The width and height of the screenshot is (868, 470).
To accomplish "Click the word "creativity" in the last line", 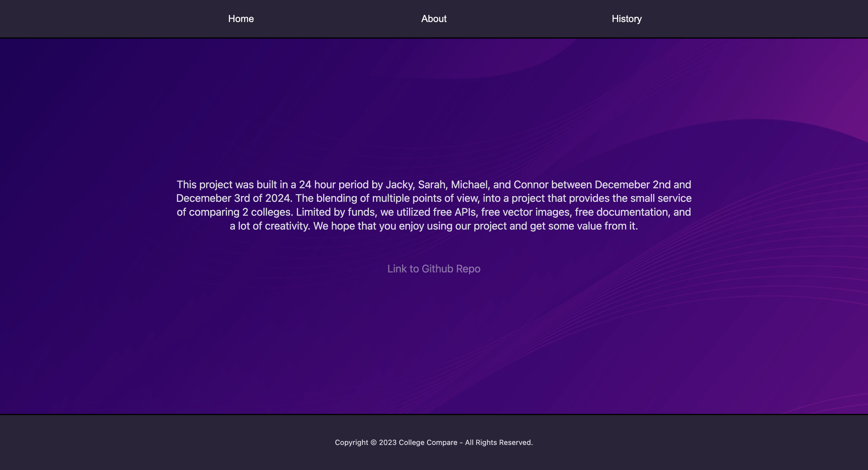I will point(287,226).
